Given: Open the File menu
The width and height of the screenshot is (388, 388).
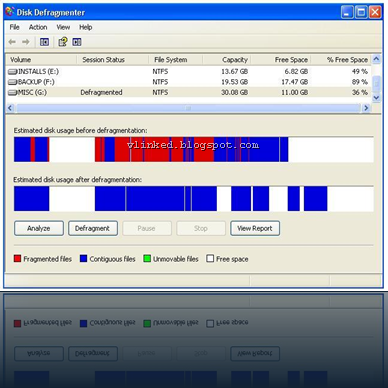Looking at the screenshot, I should [x=14, y=27].
